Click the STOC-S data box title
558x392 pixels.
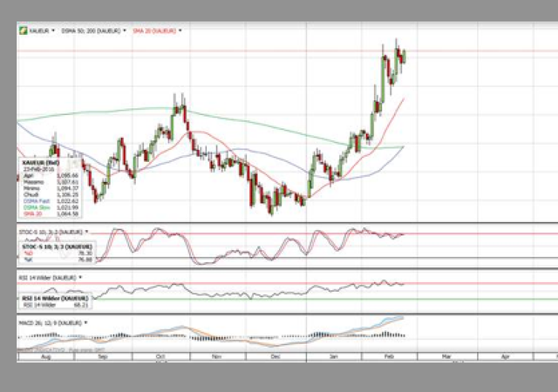click(57, 247)
